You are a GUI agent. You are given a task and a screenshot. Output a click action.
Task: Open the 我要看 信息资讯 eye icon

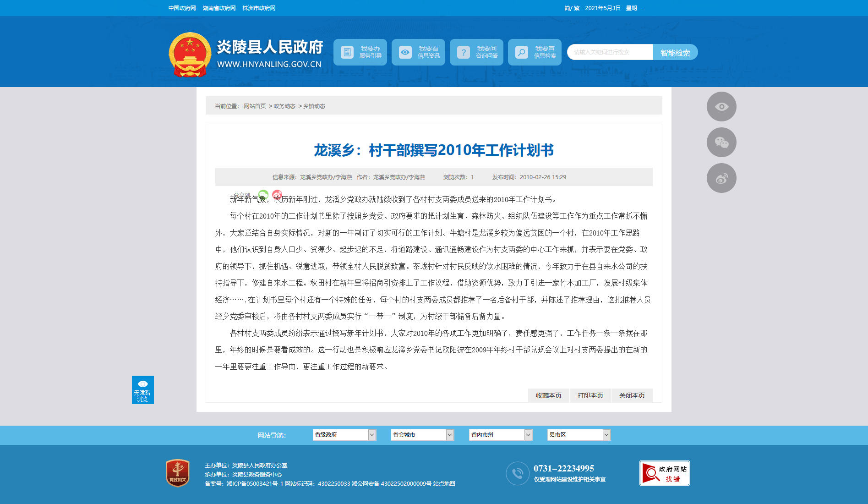click(x=405, y=52)
